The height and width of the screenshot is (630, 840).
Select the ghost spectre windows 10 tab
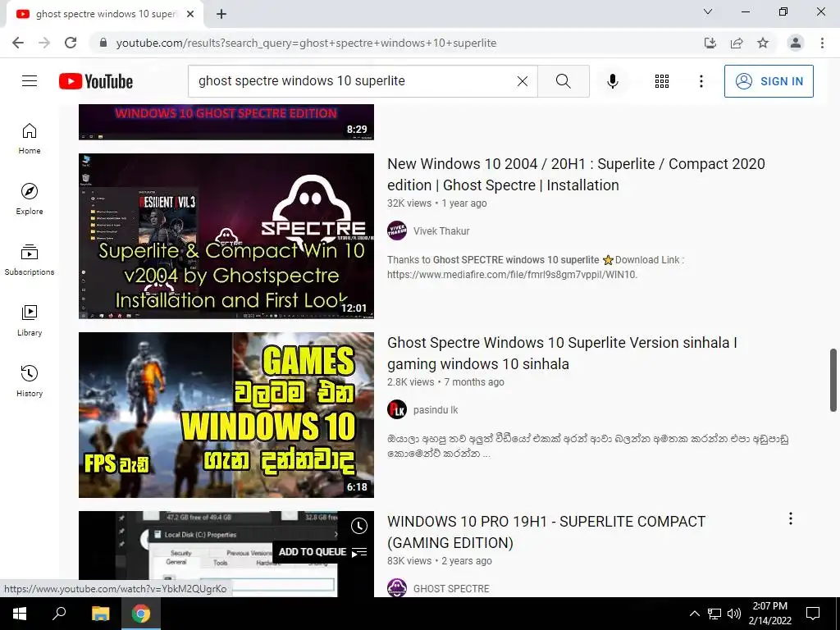[x=104, y=14]
